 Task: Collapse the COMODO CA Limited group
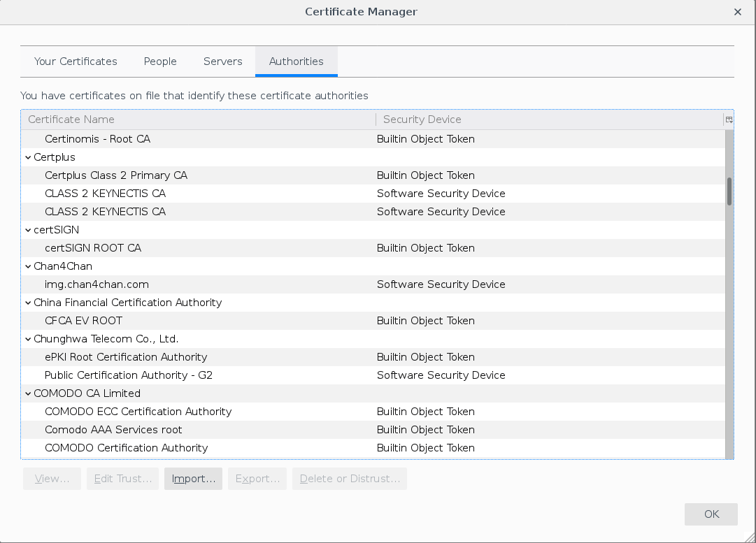click(x=28, y=393)
